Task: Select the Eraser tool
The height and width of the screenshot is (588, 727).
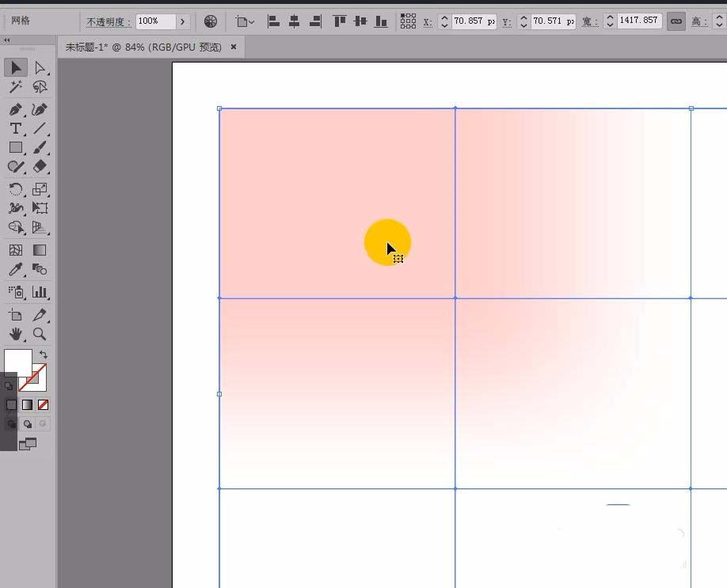Action: [40, 166]
